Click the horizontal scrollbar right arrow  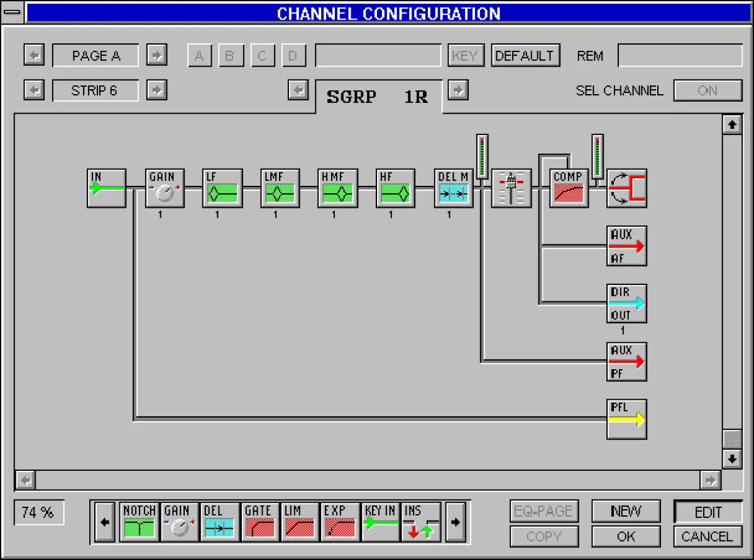[711, 480]
